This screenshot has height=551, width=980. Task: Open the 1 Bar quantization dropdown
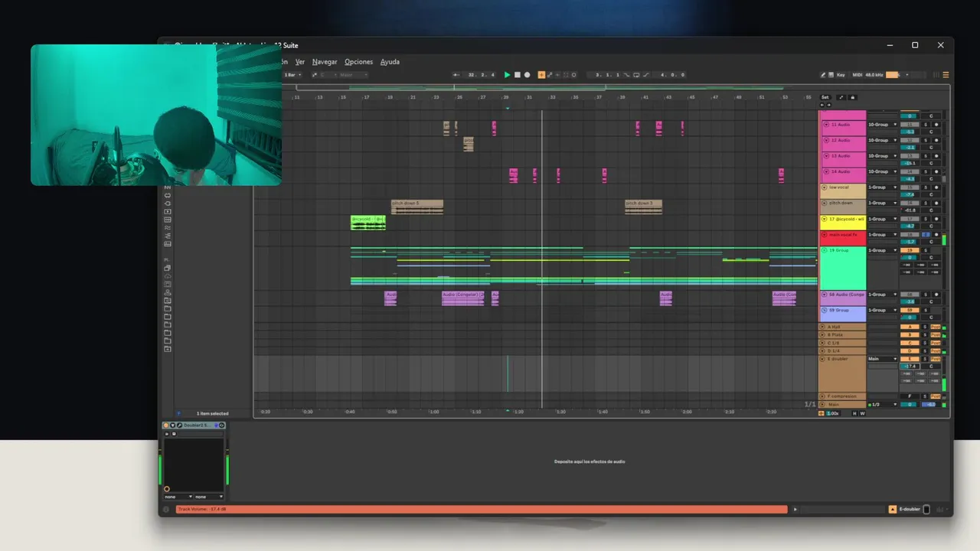click(x=293, y=75)
